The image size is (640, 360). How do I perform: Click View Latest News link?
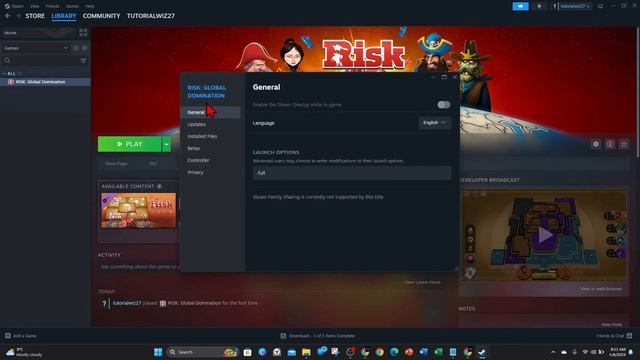pos(422,282)
